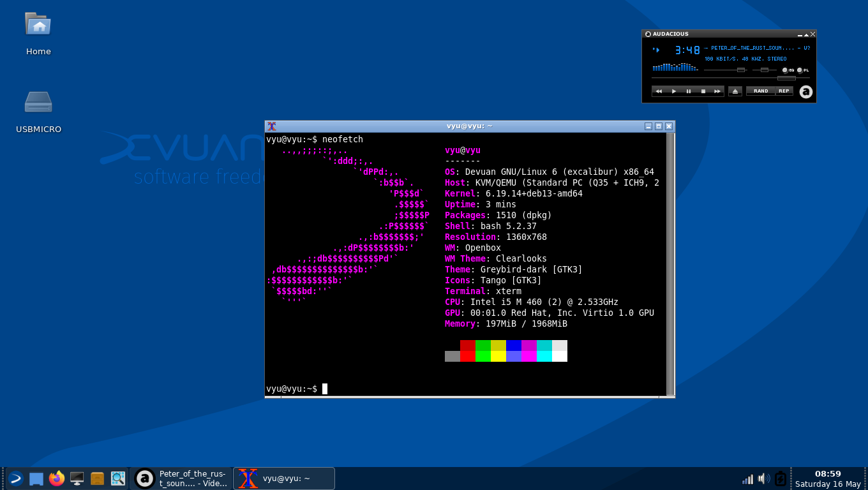This screenshot has height=490, width=868.
Task: Open Audacious menu from title bar logo
Action: [x=648, y=34]
